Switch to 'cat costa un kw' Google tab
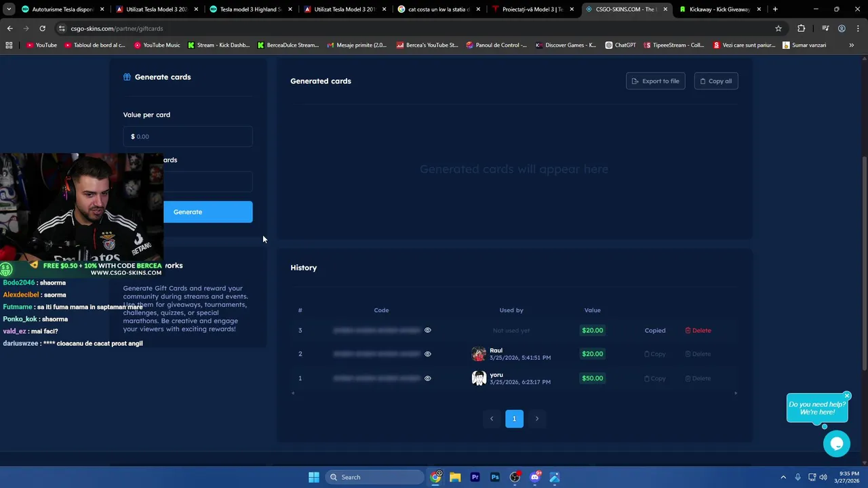The height and width of the screenshot is (488, 868). pyautogui.click(x=438, y=9)
